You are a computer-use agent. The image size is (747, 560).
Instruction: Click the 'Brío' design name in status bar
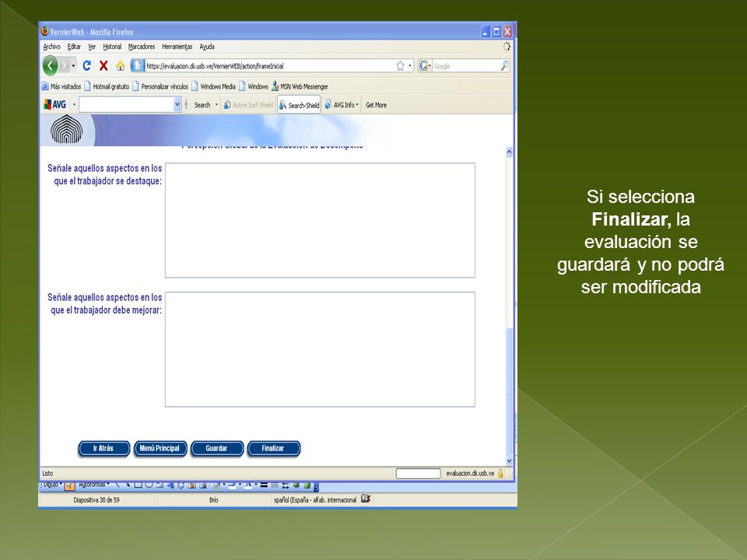pos(213,500)
